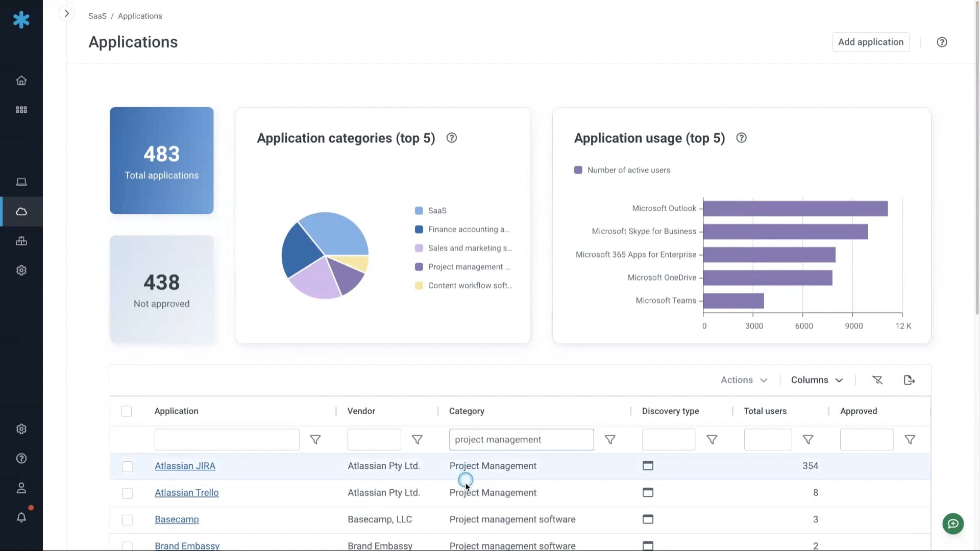Select SaaS in the breadcrumb navigation
The width and height of the screenshot is (980, 551).
tap(97, 16)
